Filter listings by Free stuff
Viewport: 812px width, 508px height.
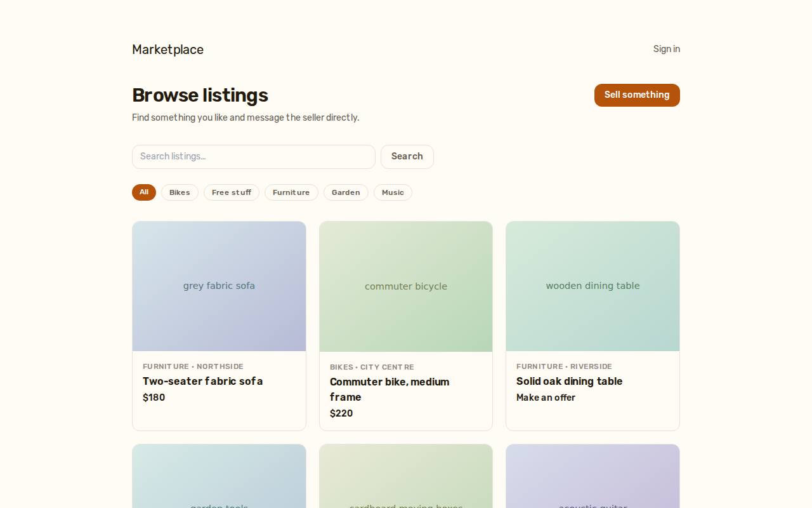pyautogui.click(x=232, y=192)
